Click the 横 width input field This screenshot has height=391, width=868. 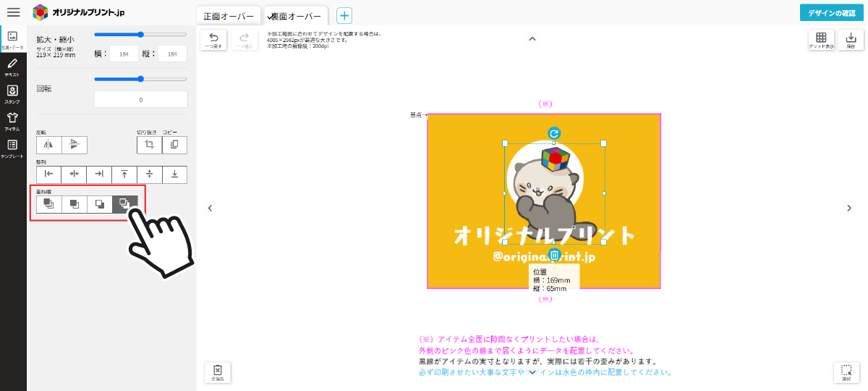(124, 54)
